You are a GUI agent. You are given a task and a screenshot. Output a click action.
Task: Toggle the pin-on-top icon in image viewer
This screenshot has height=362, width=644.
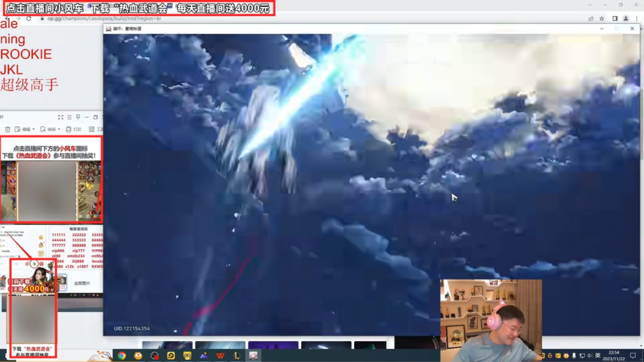(x=78, y=117)
